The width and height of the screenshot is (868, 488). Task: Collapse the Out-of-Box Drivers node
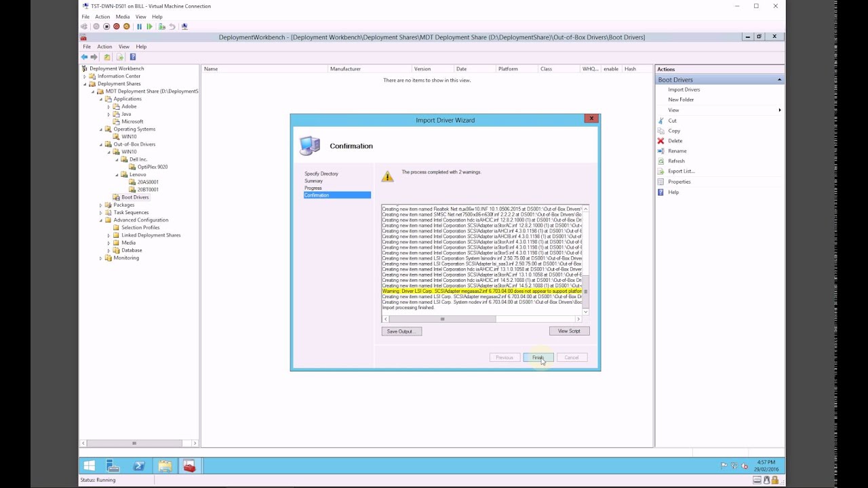[101, 144]
